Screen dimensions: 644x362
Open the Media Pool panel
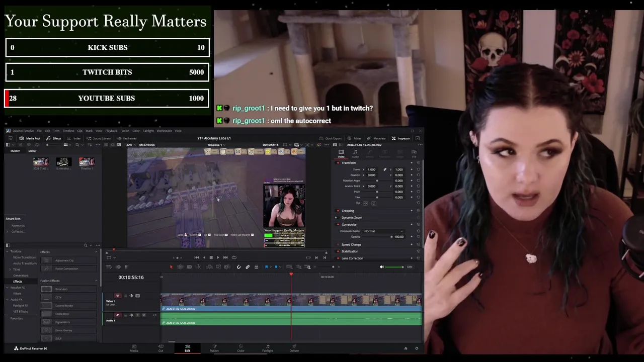tap(30, 138)
